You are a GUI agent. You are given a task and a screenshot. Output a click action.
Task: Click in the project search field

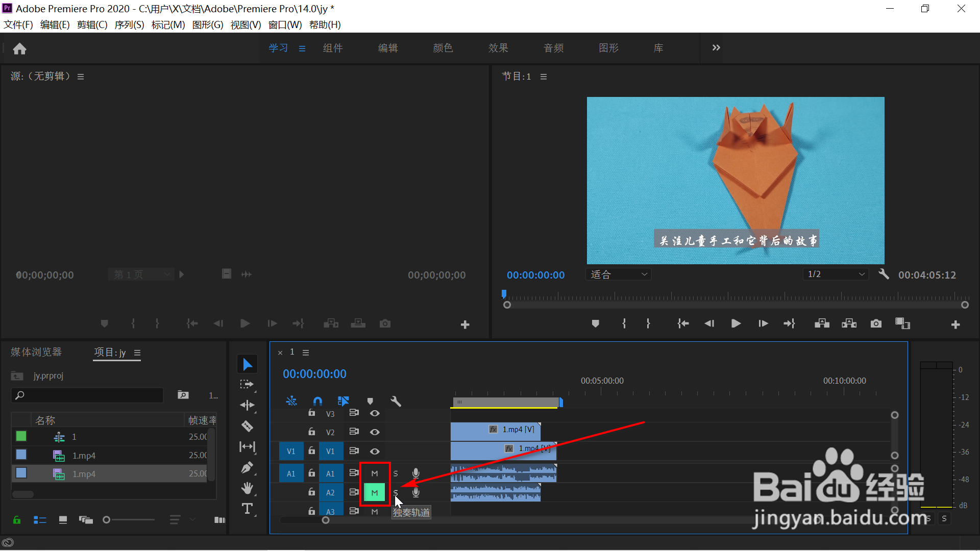pyautogui.click(x=87, y=395)
